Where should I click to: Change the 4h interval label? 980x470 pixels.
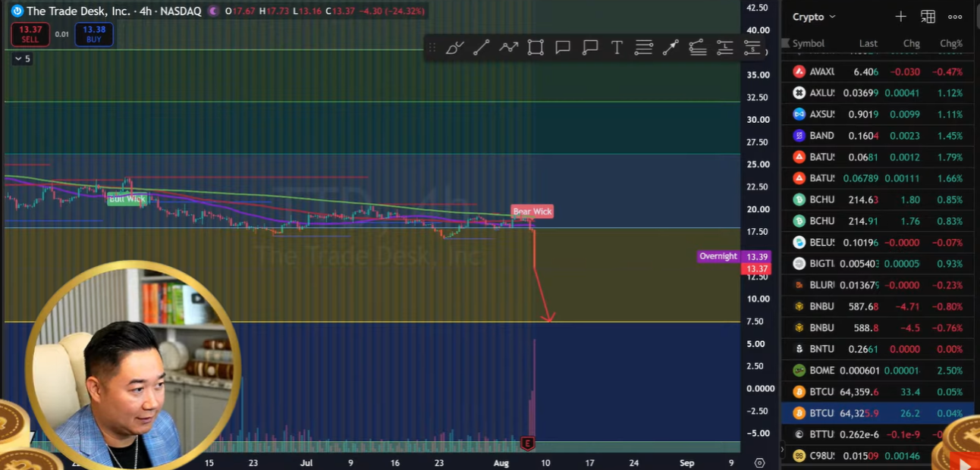(x=144, y=11)
